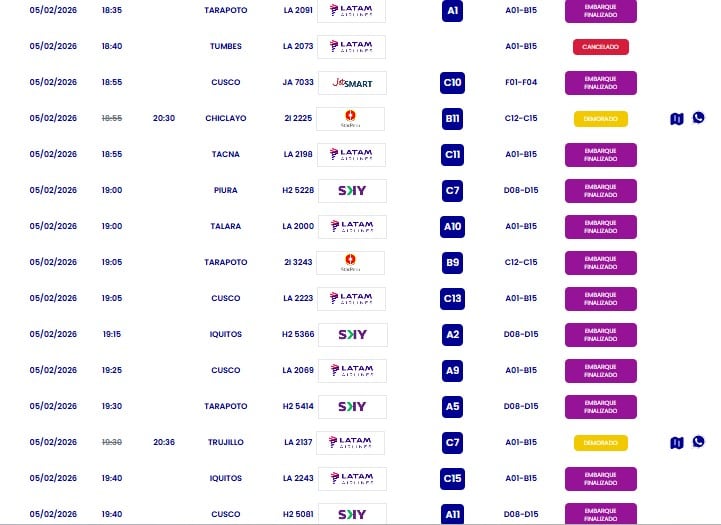This screenshot has height=525, width=721.
Task: Click the SKY airline logo for Piura flight
Action: [x=352, y=191]
